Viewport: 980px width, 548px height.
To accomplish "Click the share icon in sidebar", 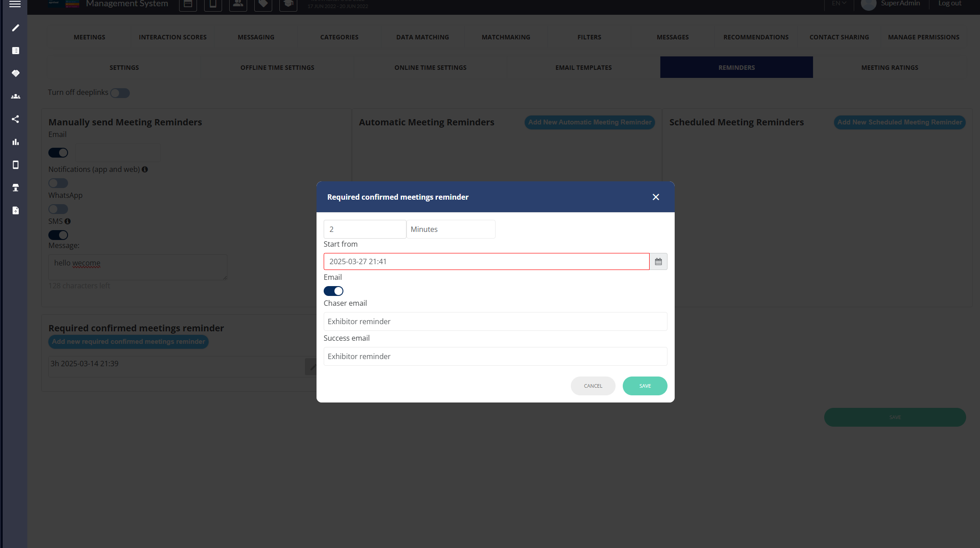I will (x=16, y=119).
